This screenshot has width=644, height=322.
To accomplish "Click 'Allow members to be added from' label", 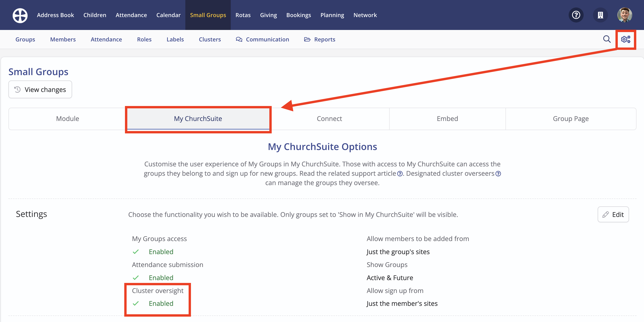I will tap(418, 239).
